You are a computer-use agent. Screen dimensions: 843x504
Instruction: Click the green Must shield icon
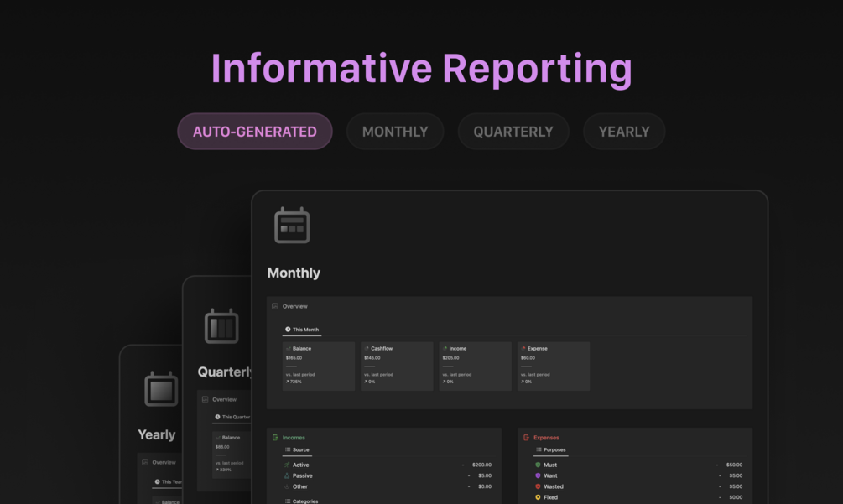pos(538,465)
